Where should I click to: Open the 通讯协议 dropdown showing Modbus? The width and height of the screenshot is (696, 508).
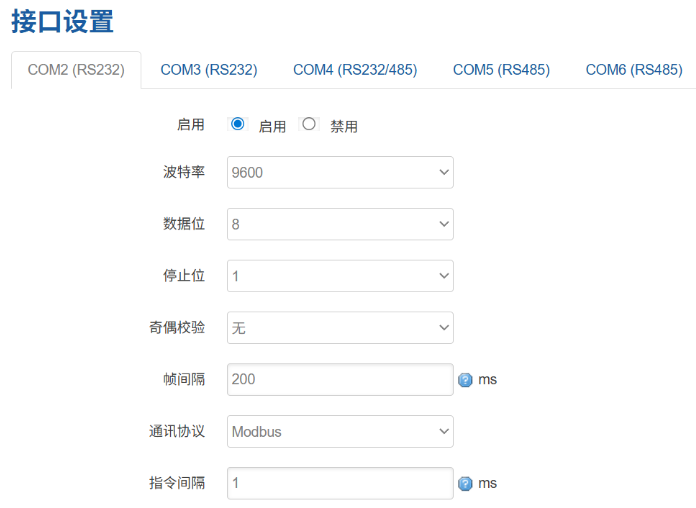pyautogui.click(x=340, y=431)
